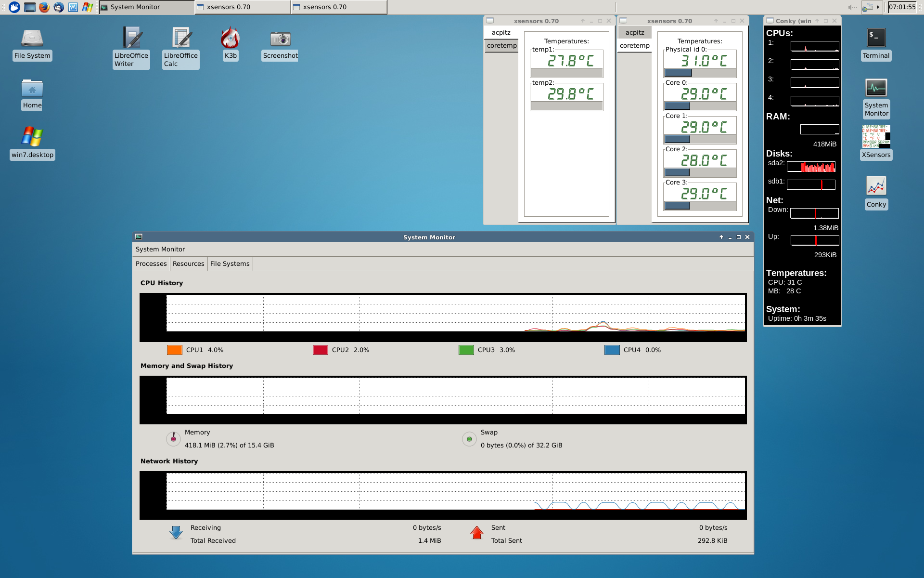
Task: Click the K3b desktop icon
Action: (x=230, y=38)
